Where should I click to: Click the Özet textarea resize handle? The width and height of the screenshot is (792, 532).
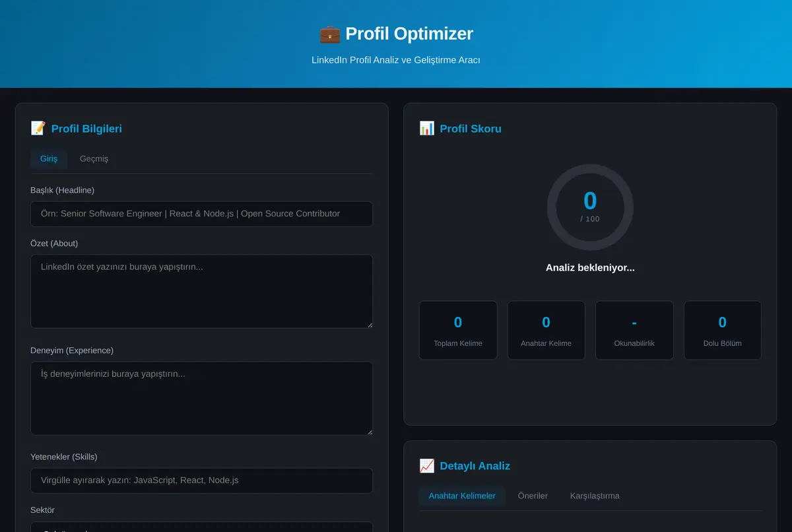369,324
